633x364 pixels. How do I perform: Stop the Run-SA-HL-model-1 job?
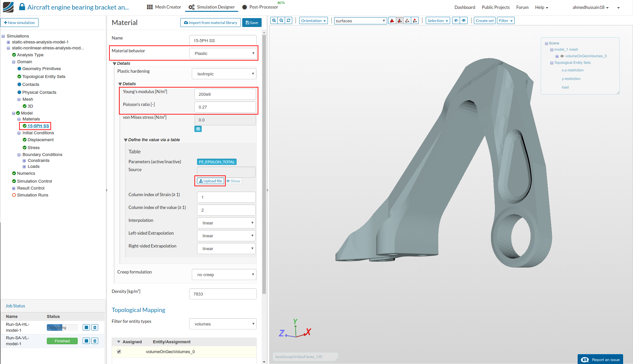point(86,327)
